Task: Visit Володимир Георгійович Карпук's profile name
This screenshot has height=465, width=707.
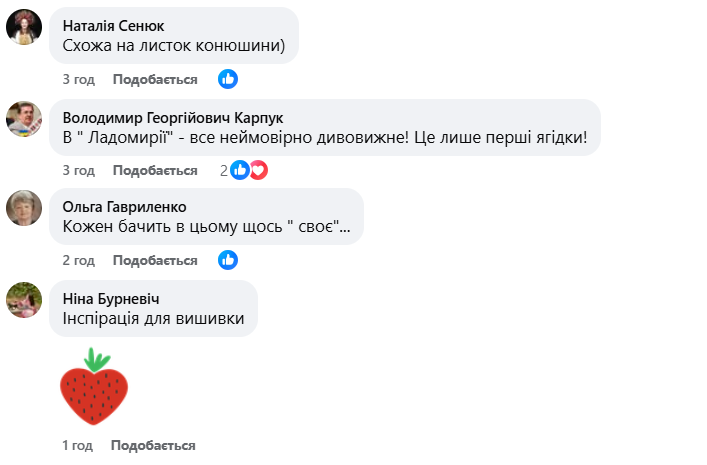Action: pyautogui.click(x=173, y=116)
